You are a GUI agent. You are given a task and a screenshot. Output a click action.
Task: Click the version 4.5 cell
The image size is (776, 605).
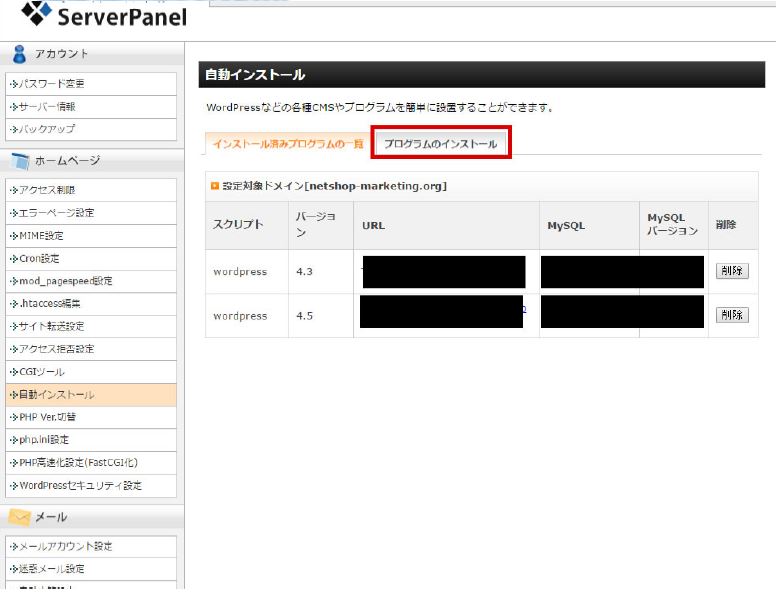click(321, 316)
